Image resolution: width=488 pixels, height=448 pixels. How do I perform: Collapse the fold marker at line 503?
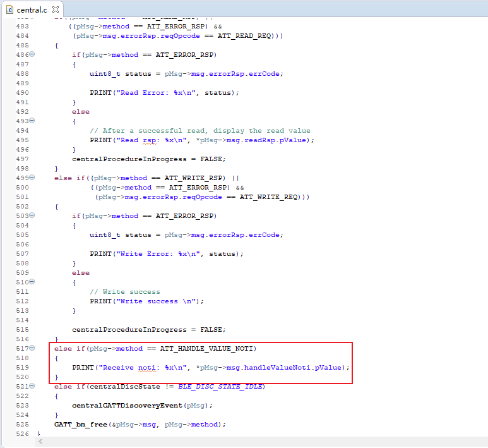(x=32, y=215)
